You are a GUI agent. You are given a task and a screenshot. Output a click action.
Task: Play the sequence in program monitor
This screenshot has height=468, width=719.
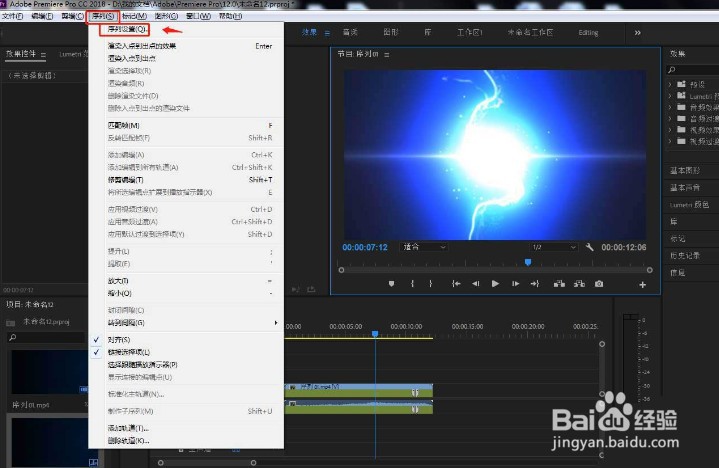point(495,284)
